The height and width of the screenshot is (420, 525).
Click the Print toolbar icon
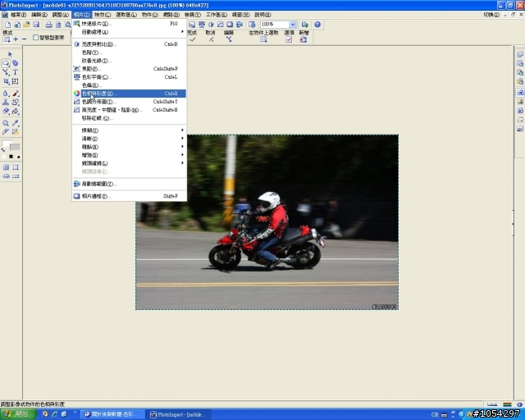pyautogui.click(x=49, y=25)
